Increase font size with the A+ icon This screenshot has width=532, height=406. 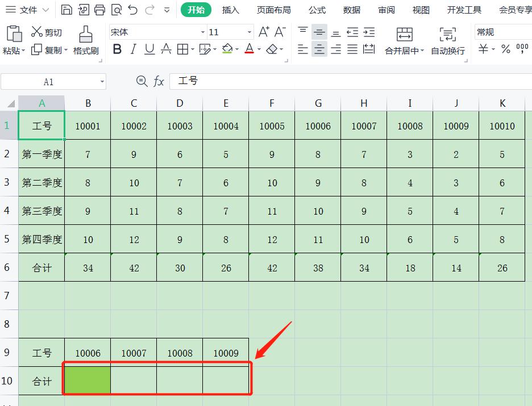[263, 32]
